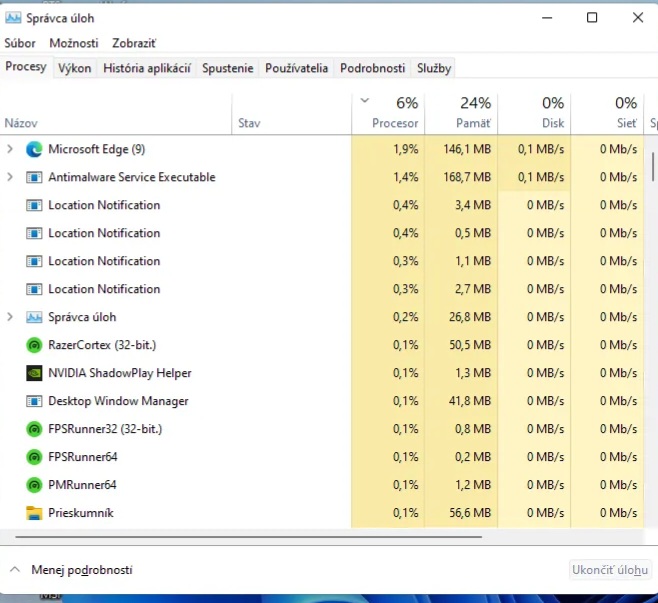Select the NVIDIA ShadowPlay Helper icon

[34, 373]
